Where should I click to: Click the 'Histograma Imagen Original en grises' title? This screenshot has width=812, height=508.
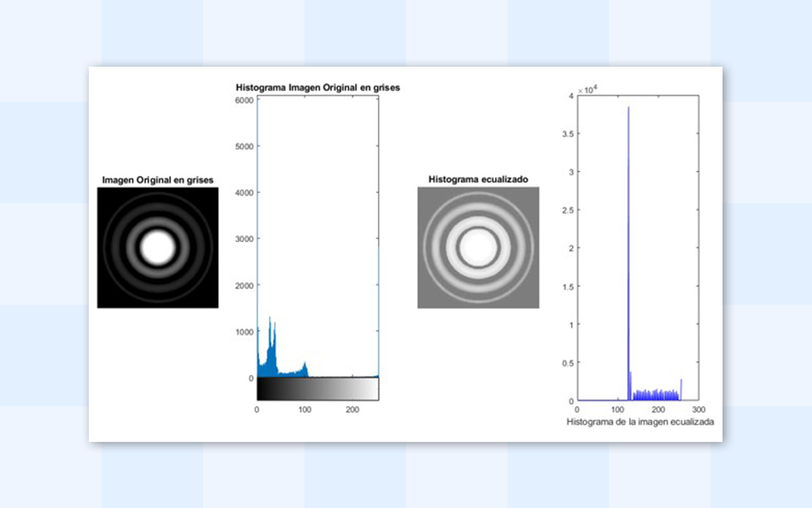[x=317, y=88]
